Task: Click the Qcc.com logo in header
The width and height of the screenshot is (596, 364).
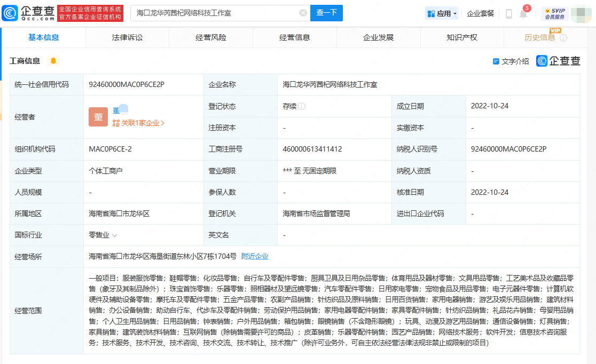Action: coord(28,13)
